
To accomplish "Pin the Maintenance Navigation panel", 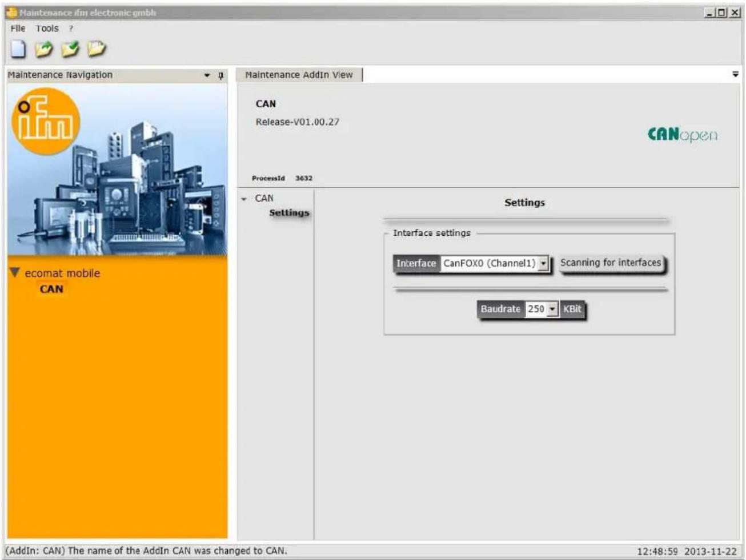I will point(221,75).
